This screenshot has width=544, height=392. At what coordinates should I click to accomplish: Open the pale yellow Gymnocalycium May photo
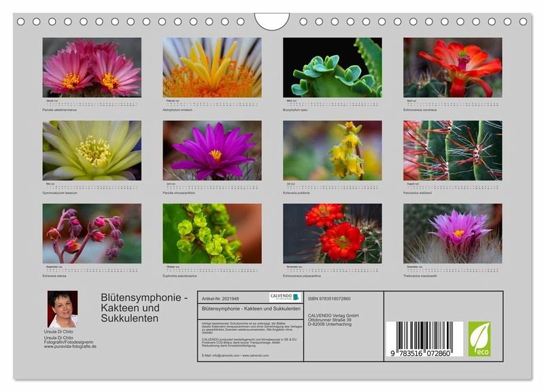92,150
